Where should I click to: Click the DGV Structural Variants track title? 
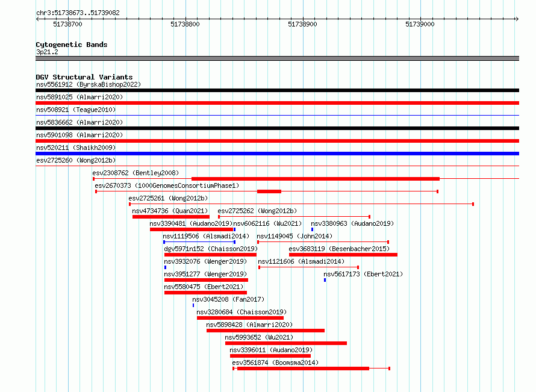(x=84, y=77)
